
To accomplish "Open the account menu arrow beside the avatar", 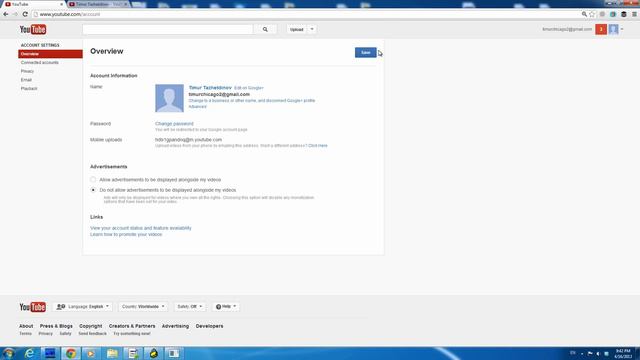I will click(x=622, y=29).
